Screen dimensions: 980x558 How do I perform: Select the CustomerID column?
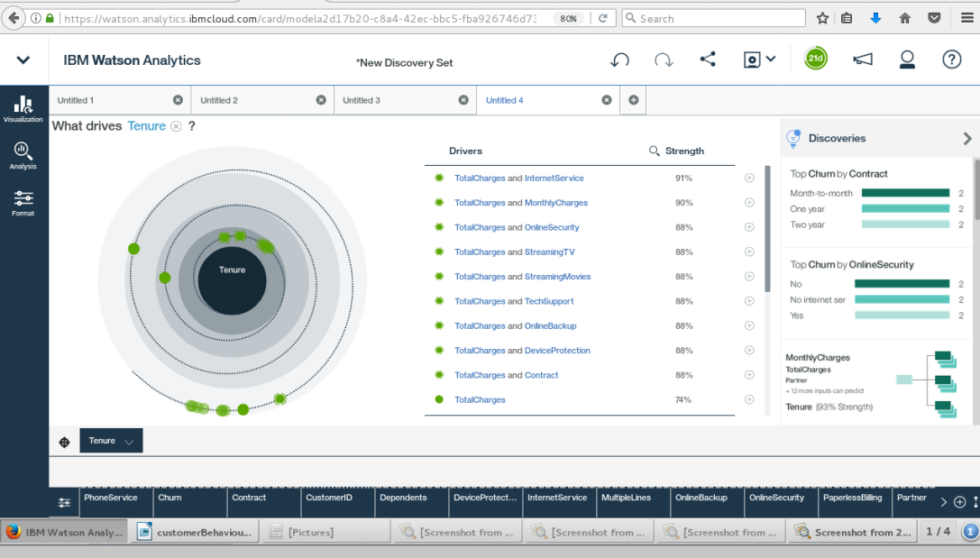point(337,502)
